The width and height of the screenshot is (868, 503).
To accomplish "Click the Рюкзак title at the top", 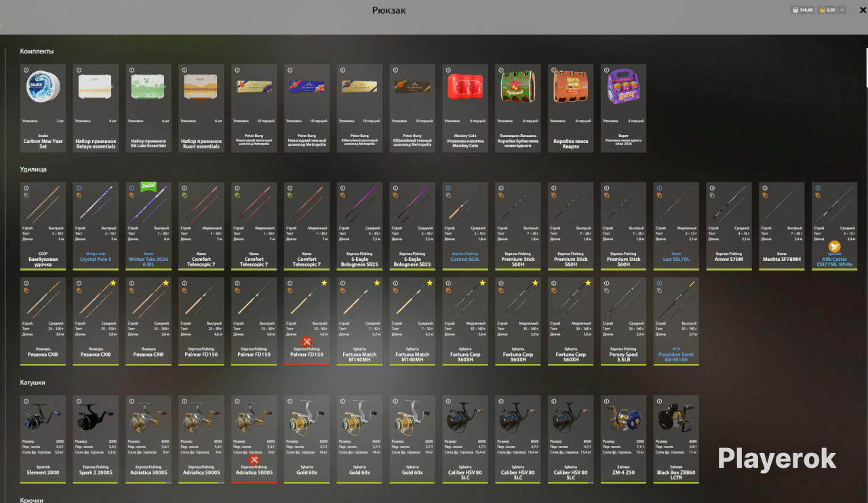I will [389, 10].
